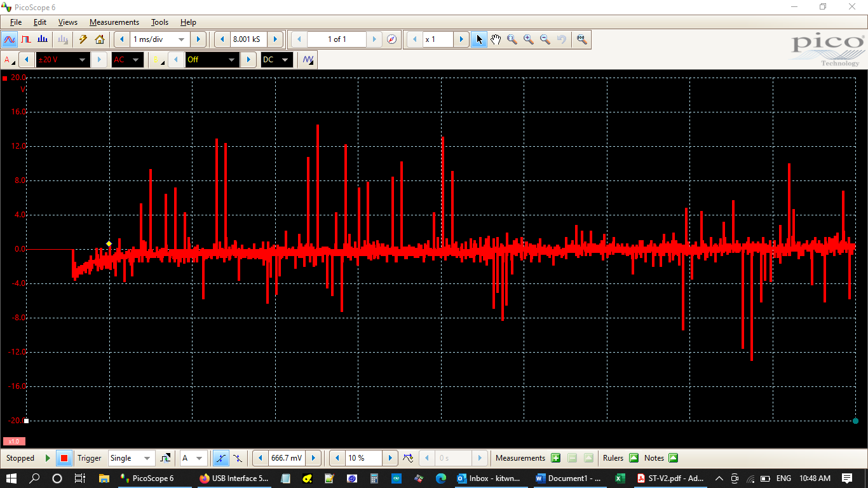Open the 1 ms/div timebase dropdown
Viewport: 868px width, 488px height.
tap(181, 39)
